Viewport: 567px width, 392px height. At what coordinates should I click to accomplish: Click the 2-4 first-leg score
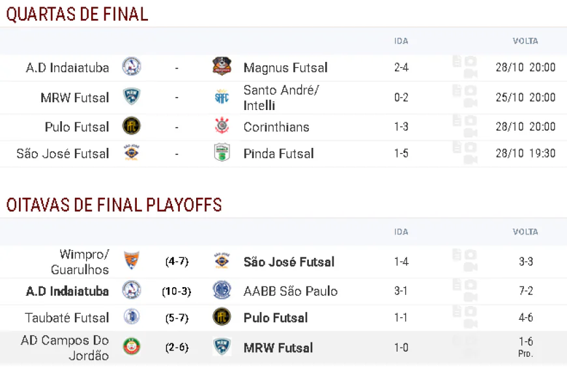click(x=401, y=68)
